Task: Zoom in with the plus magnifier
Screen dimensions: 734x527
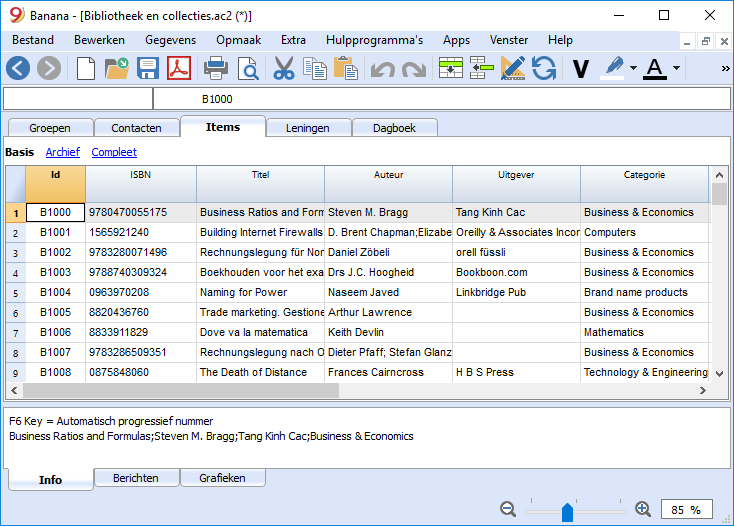Action: click(x=643, y=509)
